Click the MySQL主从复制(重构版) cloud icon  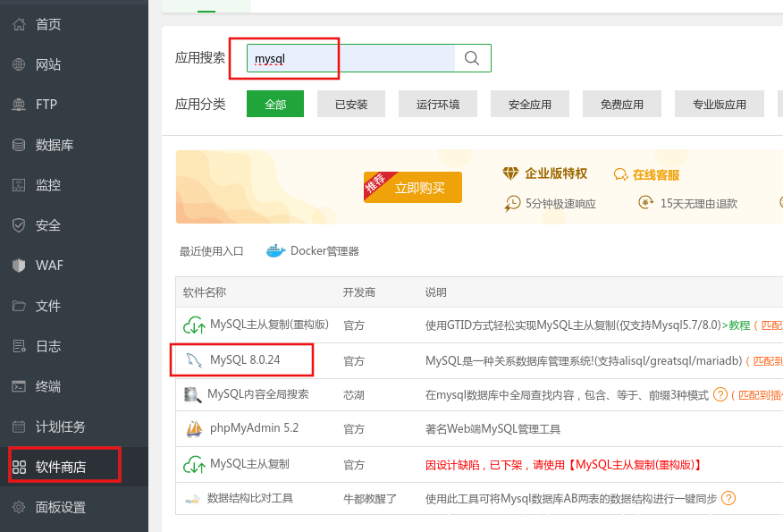(x=194, y=325)
